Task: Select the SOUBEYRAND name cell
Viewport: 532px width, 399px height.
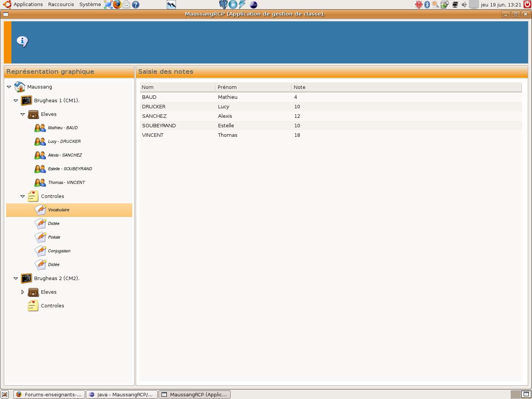Action: click(159, 125)
